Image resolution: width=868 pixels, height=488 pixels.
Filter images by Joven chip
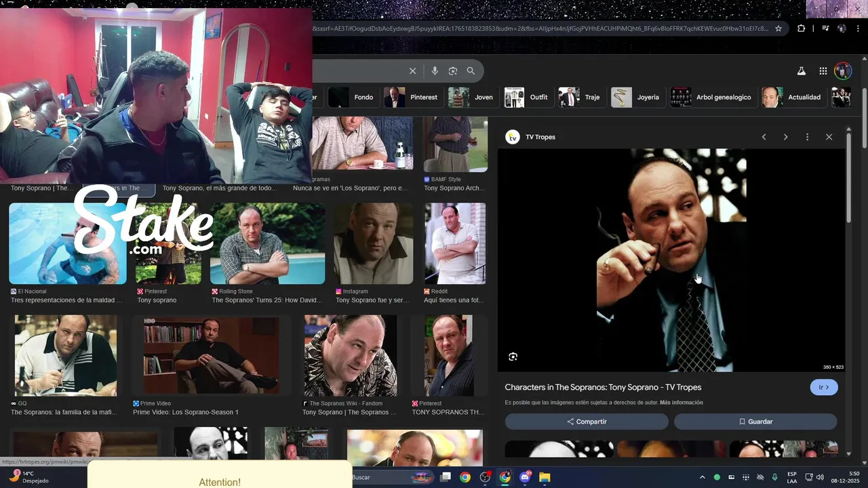click(x=471, y=97)
